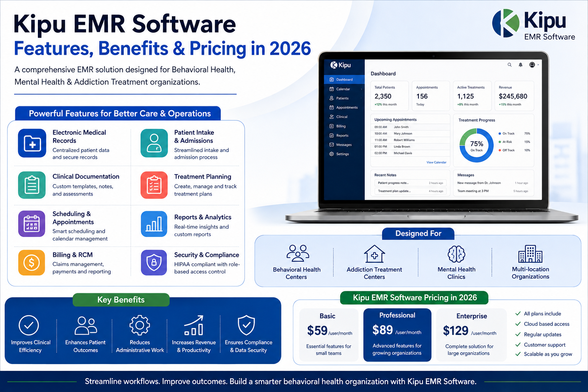Click the Billing & RCM dollar icon

[x=32, y=263]
